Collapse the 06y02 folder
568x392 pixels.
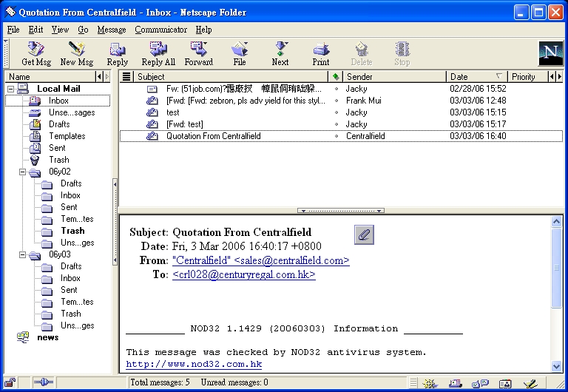(x=23, y=172)
